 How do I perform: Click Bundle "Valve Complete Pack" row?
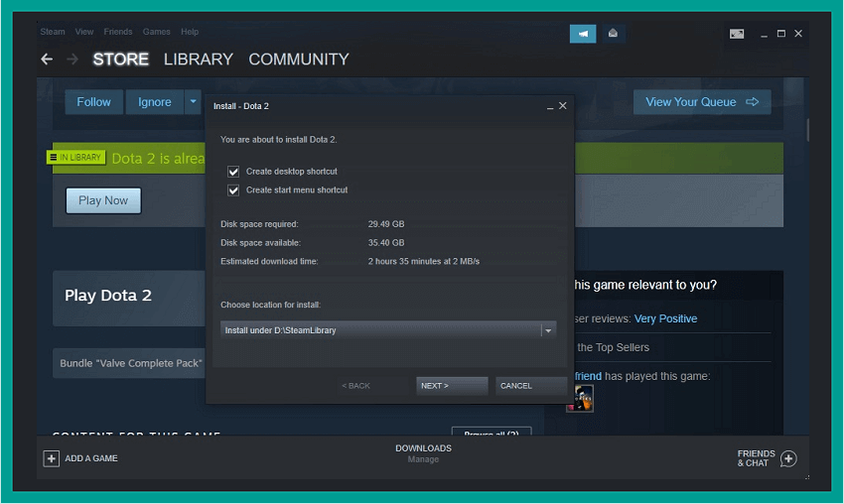tap(129, 363)
